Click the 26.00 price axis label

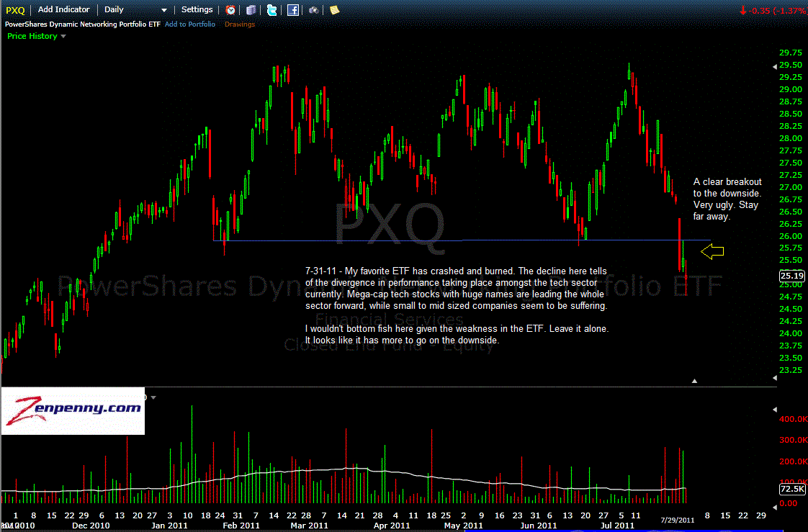click(x=791, y=236)
